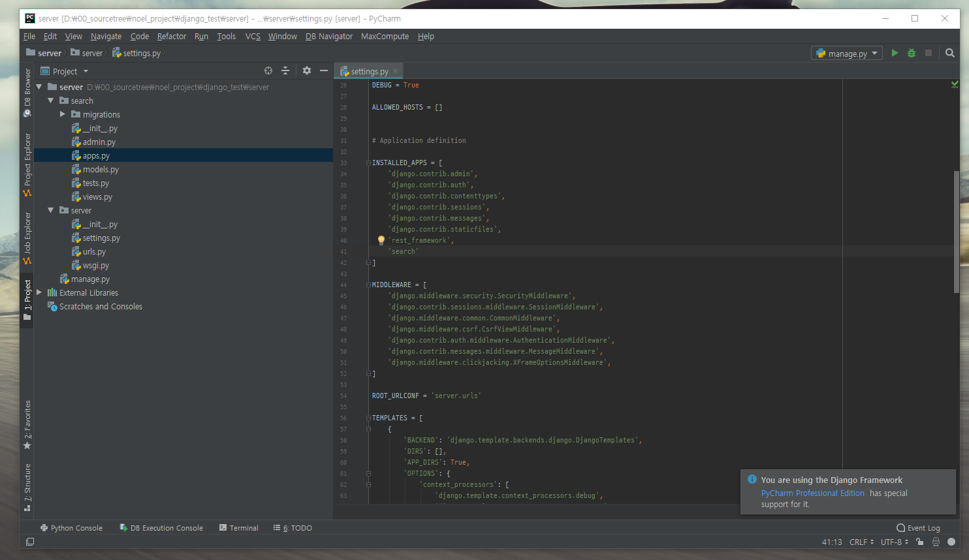Screen dimensions: 969x560
Task: Open the VCS menu
Action: (253, 37)
